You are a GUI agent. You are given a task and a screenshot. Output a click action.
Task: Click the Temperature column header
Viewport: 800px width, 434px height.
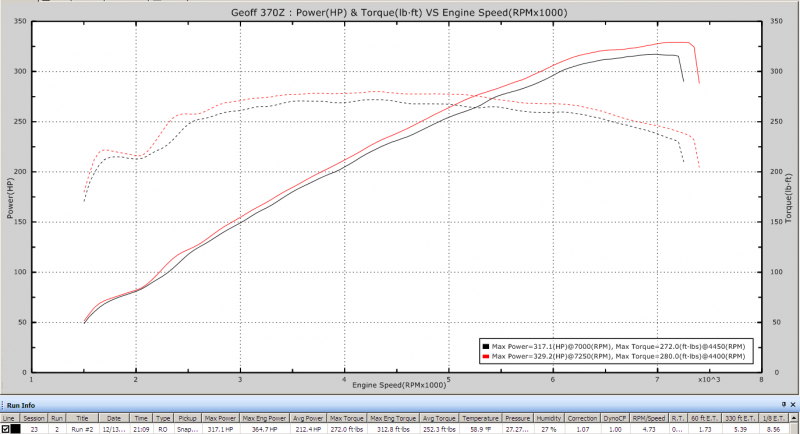(480, 418)
